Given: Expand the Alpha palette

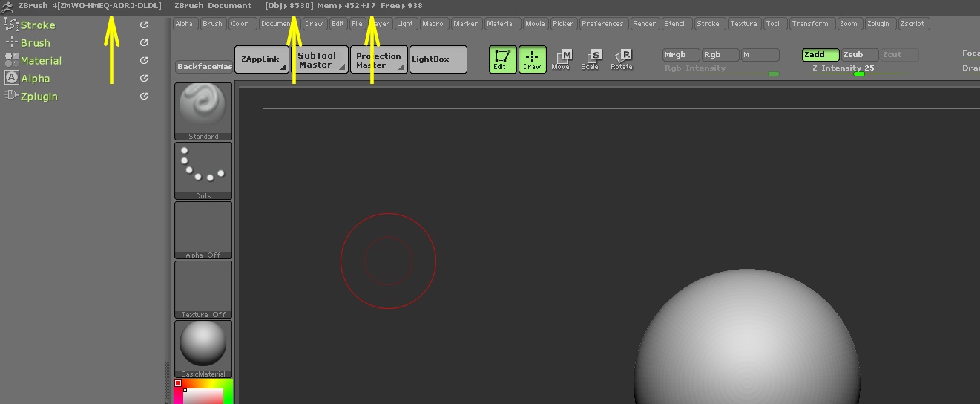Looking at the screenshot, I should point(35,79).
